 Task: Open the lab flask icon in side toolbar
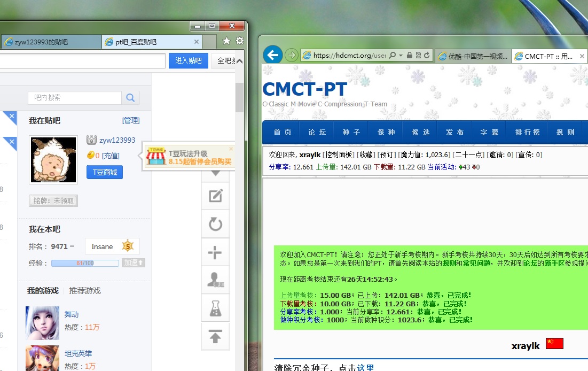click(216, 308)
